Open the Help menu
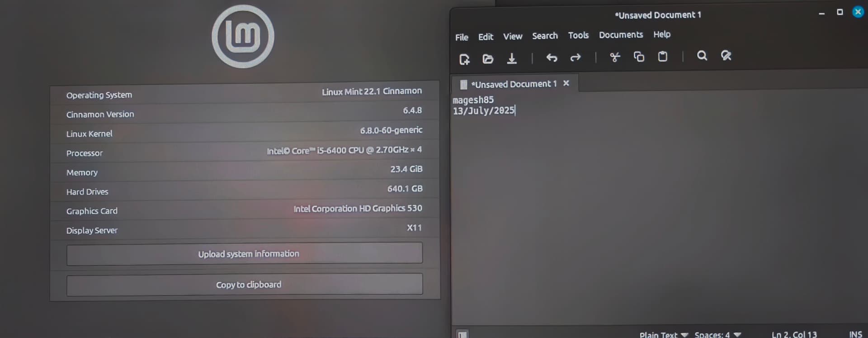868x338 pixels. 662,34
